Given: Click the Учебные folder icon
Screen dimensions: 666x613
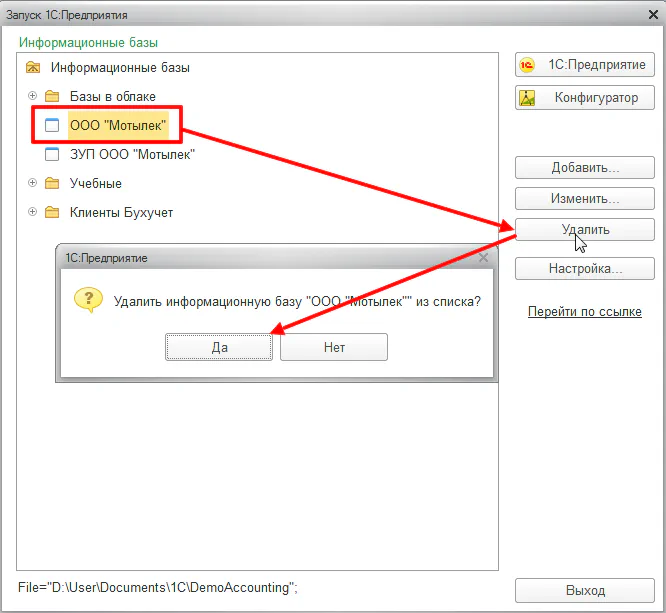Looking at the screenshot, I should point(53,183).
